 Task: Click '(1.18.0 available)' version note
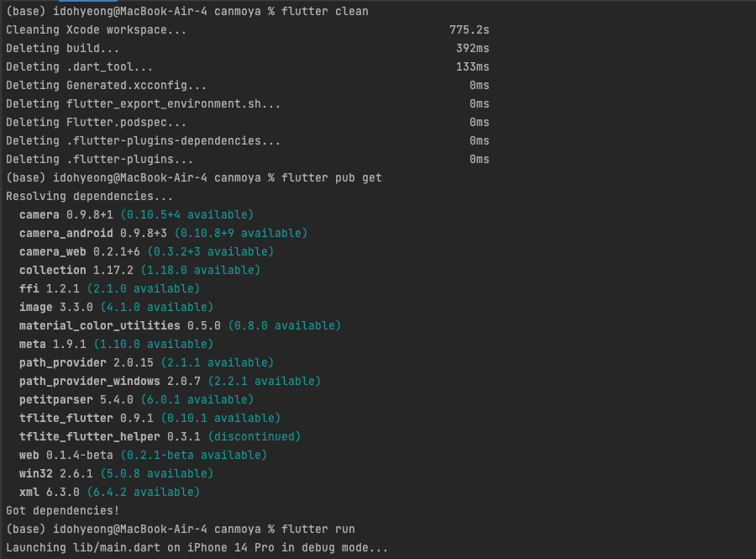coord(200,270)
